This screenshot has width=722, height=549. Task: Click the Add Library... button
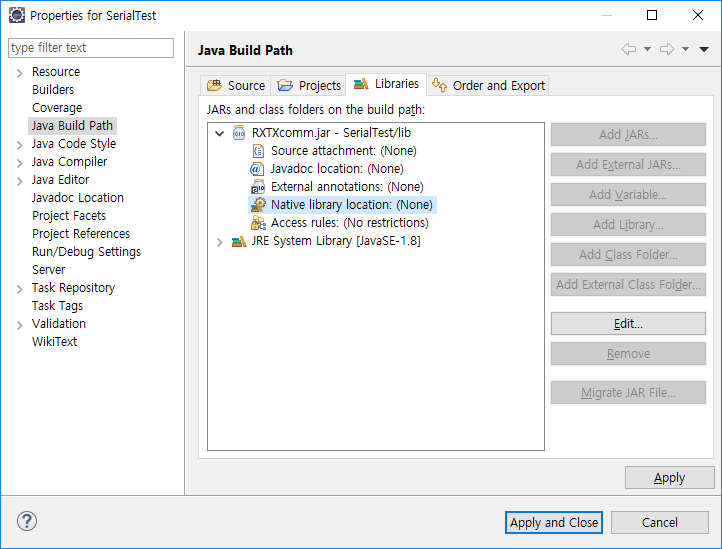(x=628, y=224)
